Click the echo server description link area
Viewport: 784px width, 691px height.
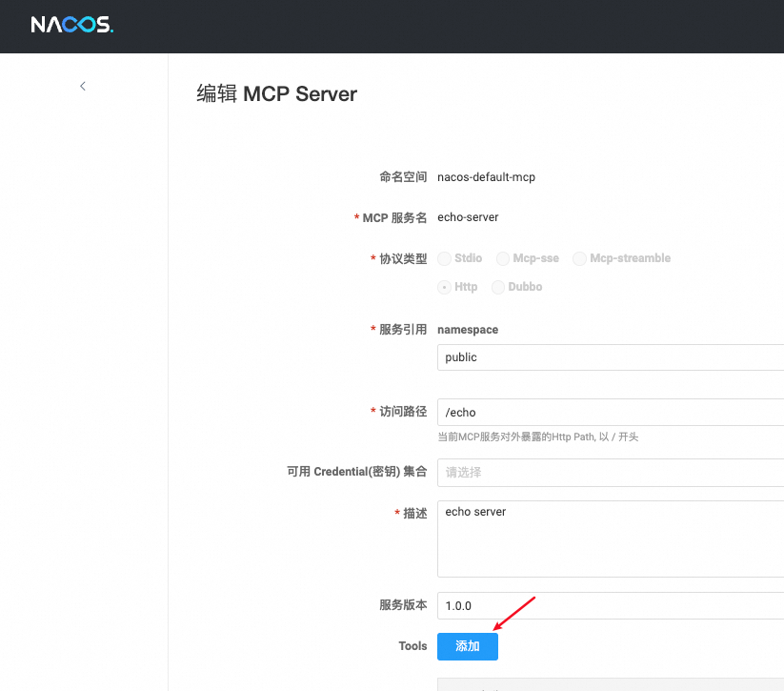[475, 512]
